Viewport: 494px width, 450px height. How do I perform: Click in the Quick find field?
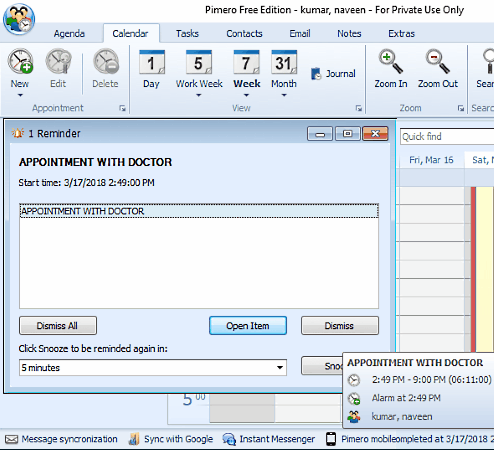447,137
